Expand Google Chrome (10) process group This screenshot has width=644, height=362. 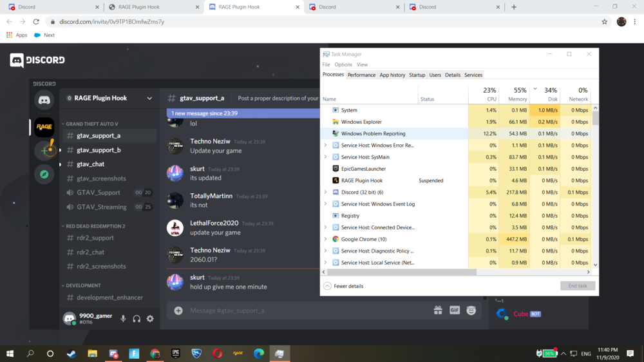point(325,239)
